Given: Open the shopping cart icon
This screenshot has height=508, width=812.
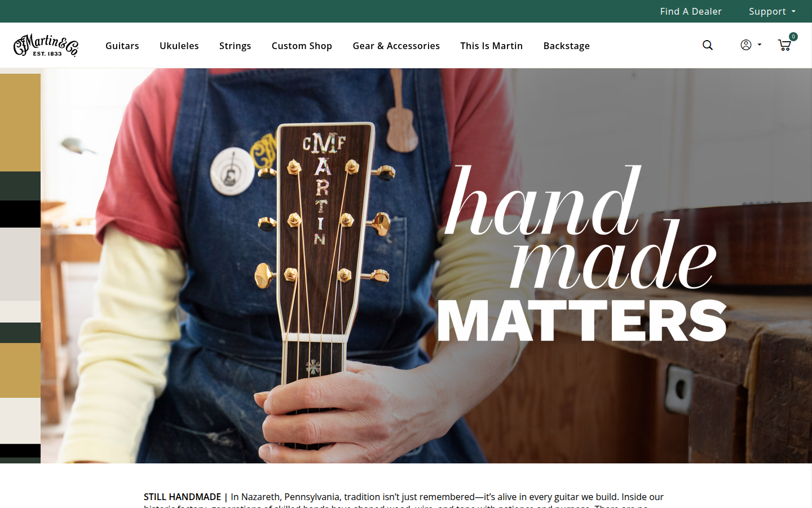Looking at the screenshot, I should pyautogui.click(x=784, y=45).
